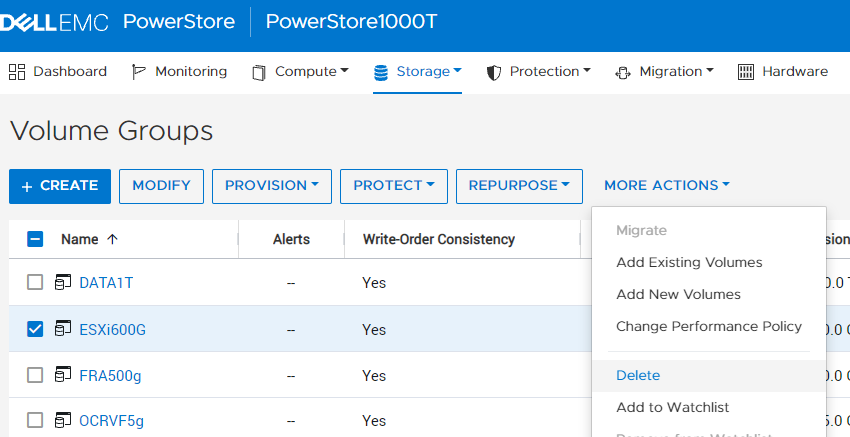
Task: Uncheck the ESXi600G row checkbox
Action: 35,329
